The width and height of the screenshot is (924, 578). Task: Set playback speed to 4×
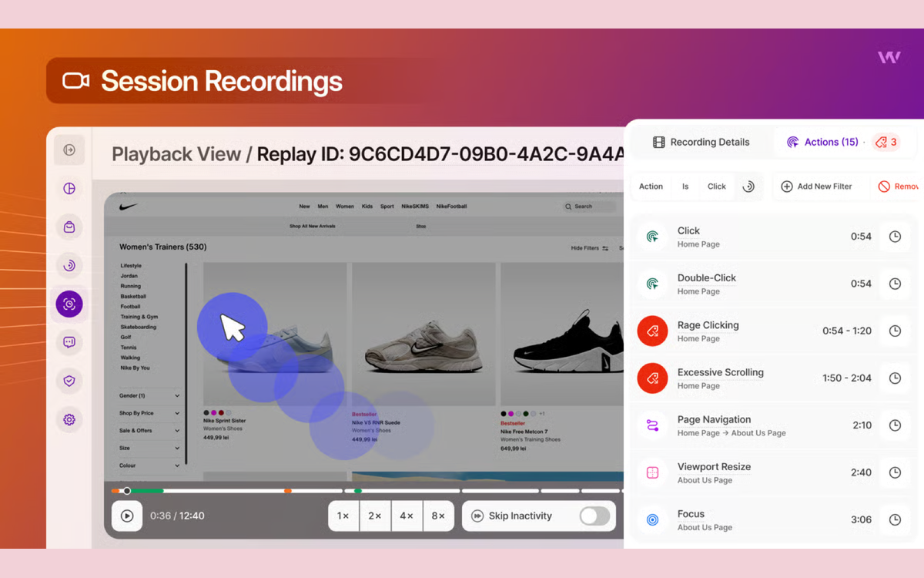(x=407, y=516)
